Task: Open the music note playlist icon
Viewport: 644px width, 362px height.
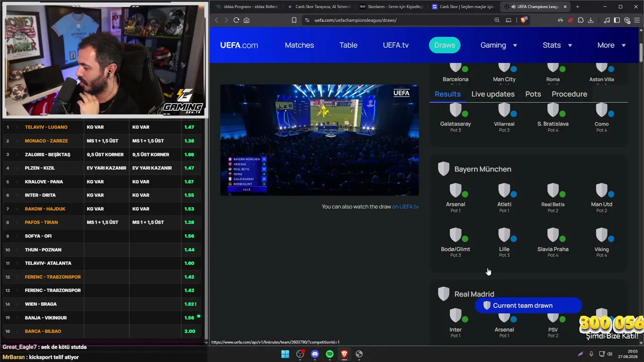Action: pyautogui.click(x=607, y=20)
